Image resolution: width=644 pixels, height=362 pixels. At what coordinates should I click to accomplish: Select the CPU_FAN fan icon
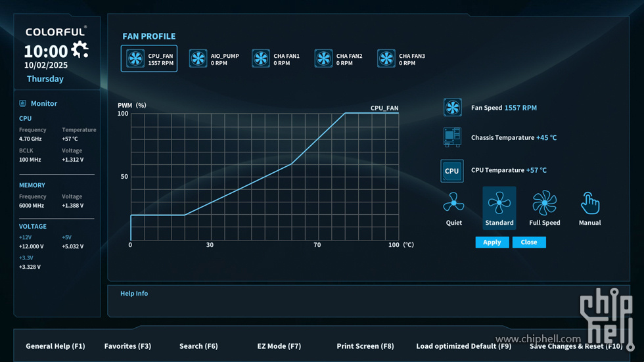pos(135,58)
